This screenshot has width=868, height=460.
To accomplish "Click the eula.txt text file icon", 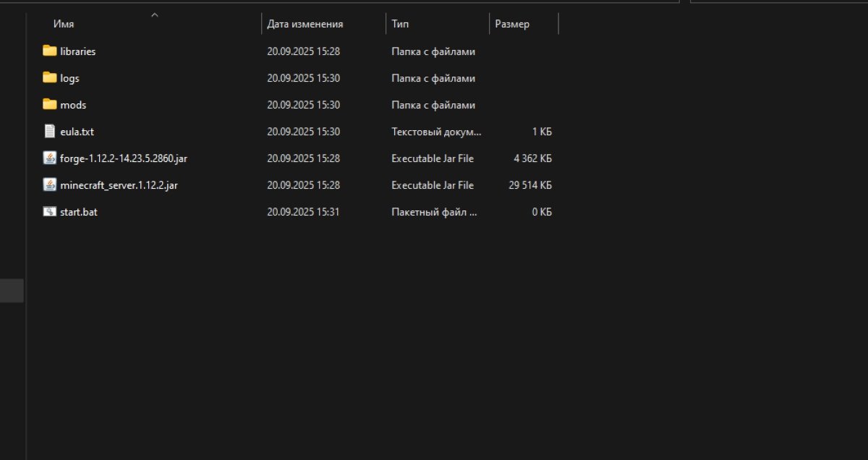I will 49,131.
